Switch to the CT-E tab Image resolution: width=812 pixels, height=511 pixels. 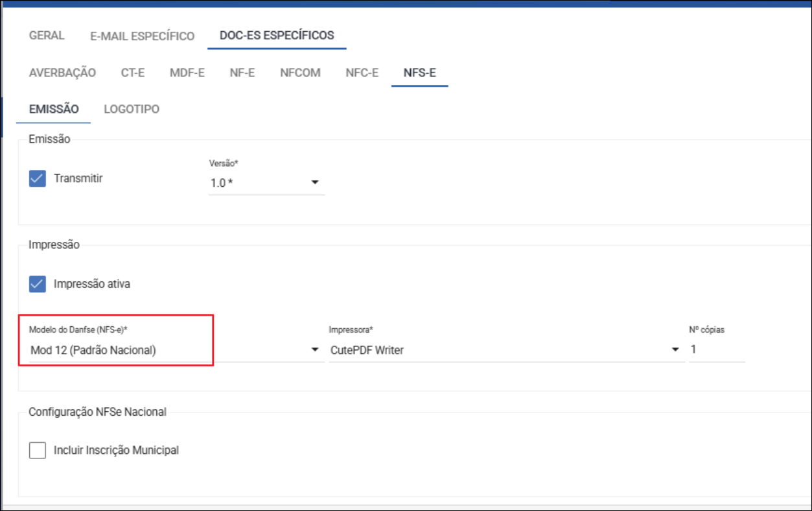pyautogui.click(x=133, y=73)
